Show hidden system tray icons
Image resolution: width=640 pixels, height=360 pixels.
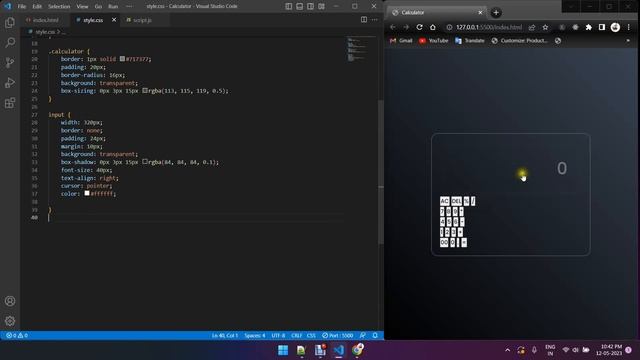[x=507, y=350]
